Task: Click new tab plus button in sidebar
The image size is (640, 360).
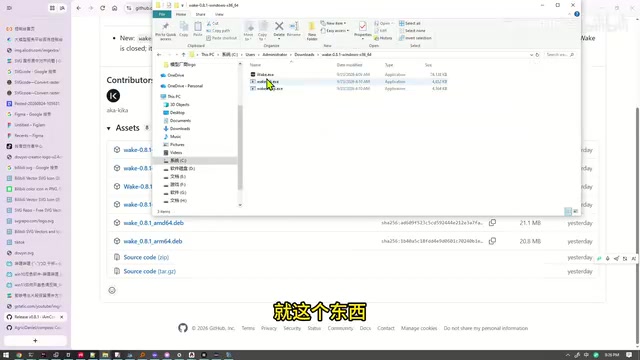Action: click(x=35, y=340)
